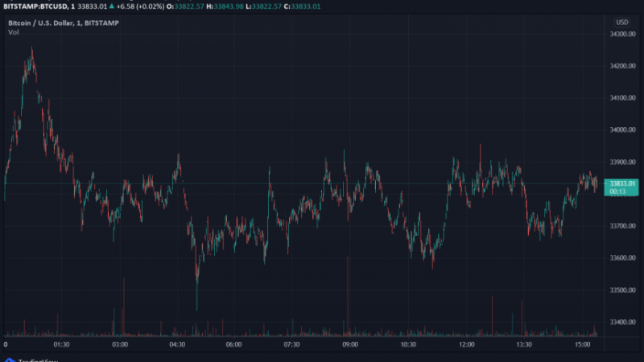The width and height of the screenshot is (644, 362).
Task: Click the +6.58 (+0.02%) change value
Action: click(140, 6)
